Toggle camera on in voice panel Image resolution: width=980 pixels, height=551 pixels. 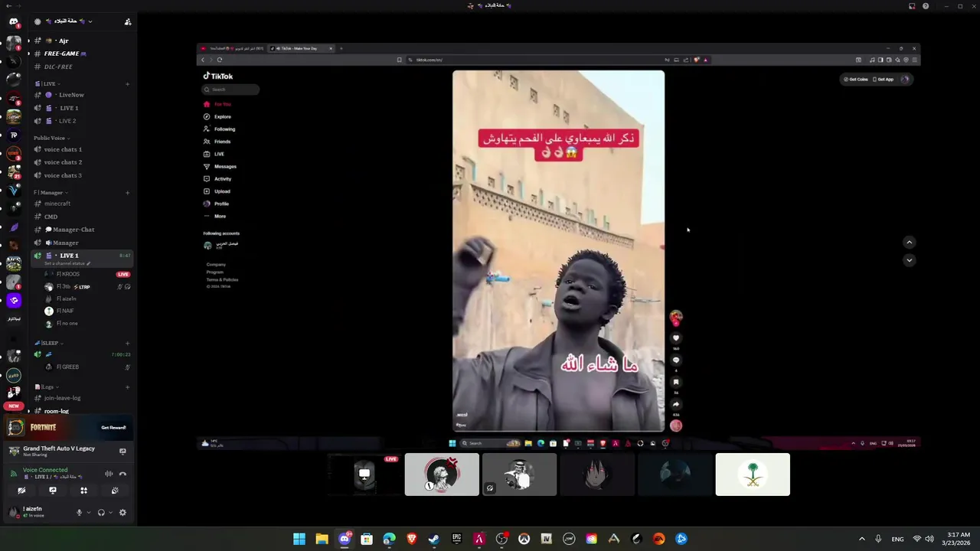click(x=21, y=491)
